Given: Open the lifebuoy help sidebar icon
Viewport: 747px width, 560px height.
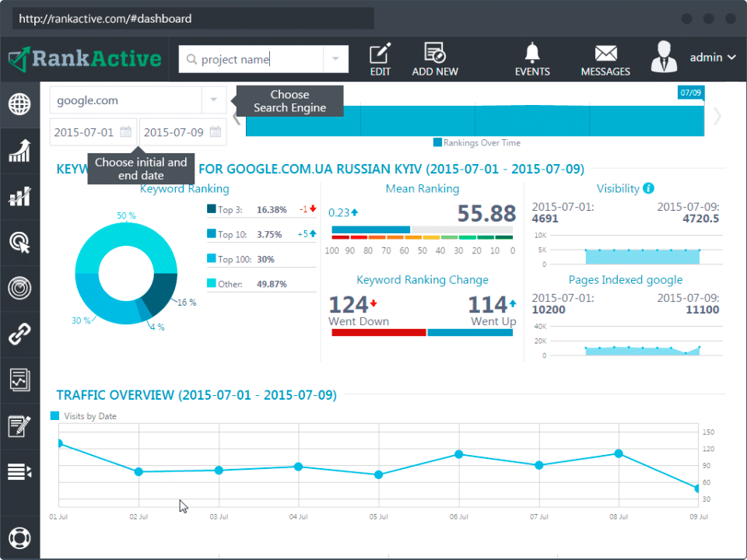Looking at the screenshot, I should [19, 538].
